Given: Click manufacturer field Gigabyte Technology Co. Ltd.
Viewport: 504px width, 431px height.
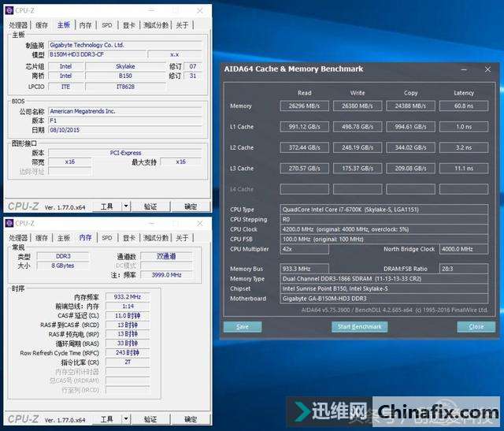Looking at the screenshot, I should pos(125,45).
